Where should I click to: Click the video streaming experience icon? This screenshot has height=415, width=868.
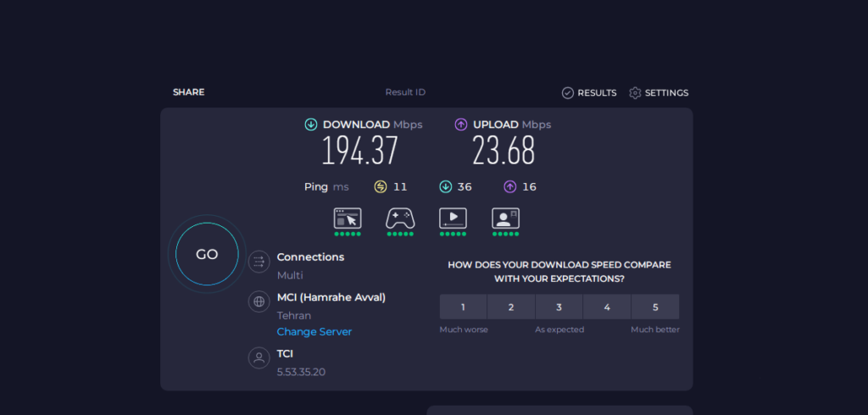(x=453, y=218)
